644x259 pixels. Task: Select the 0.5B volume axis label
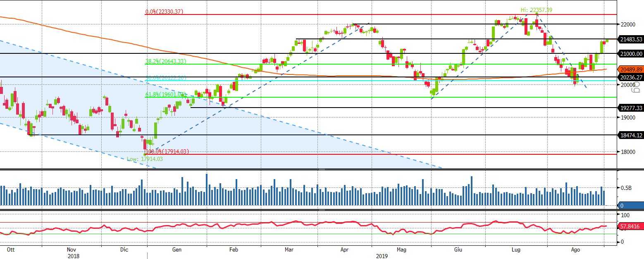point(626,188)
